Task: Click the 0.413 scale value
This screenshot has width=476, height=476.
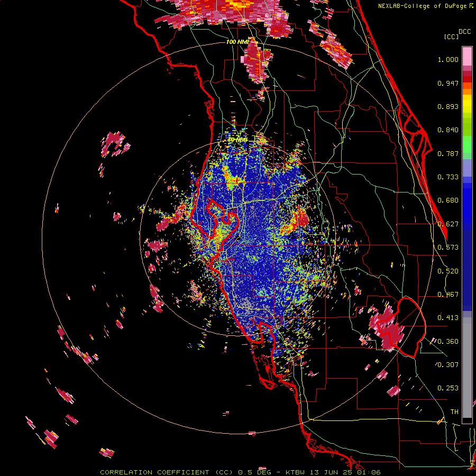Action: [x=448, y=318]
